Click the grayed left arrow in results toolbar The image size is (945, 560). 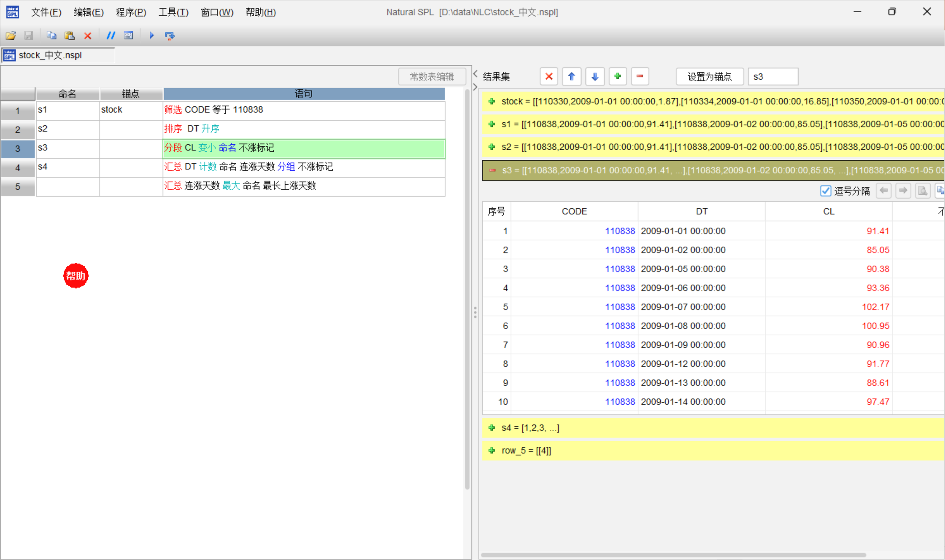(883, 191)
